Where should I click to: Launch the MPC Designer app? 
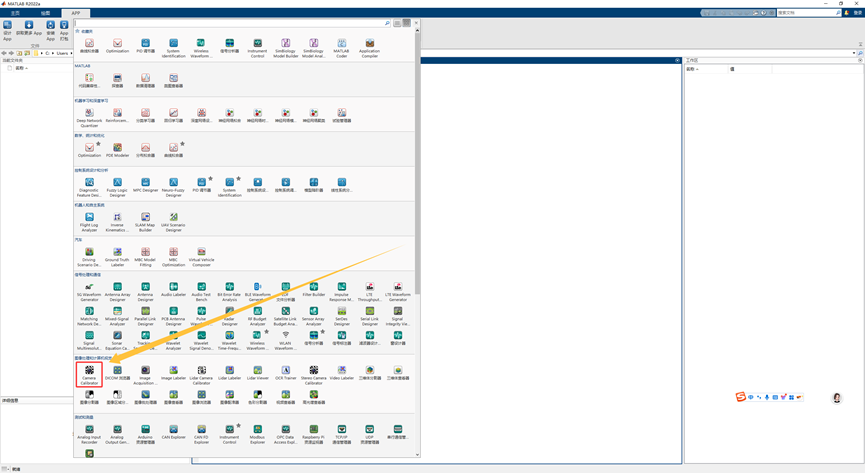(x=146, y=184)
